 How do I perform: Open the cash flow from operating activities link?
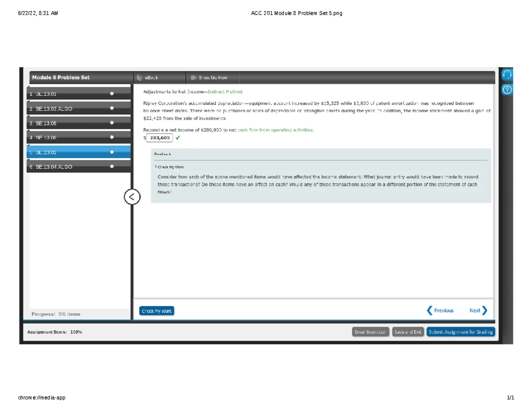click(275, 130)
